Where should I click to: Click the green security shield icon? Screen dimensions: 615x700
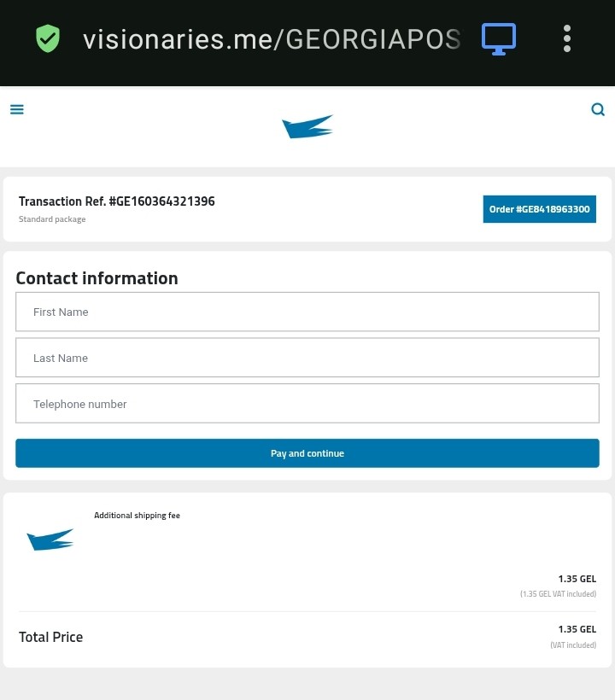coord(48,38)
